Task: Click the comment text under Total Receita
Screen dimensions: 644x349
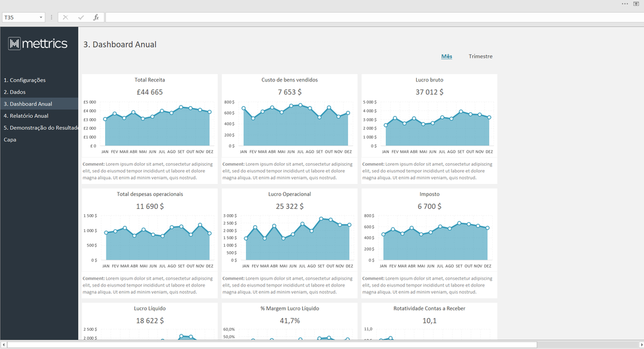Action: (148, 171)
